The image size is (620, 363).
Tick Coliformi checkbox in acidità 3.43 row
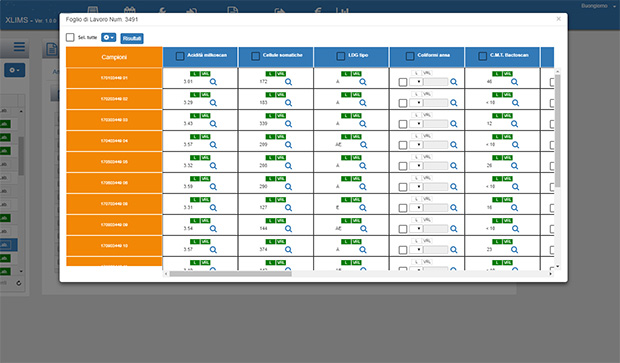(403, 124)
